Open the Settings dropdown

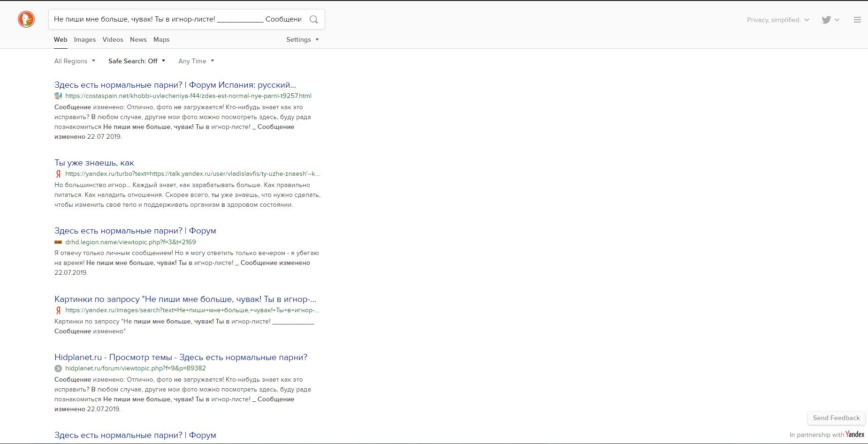302,39
